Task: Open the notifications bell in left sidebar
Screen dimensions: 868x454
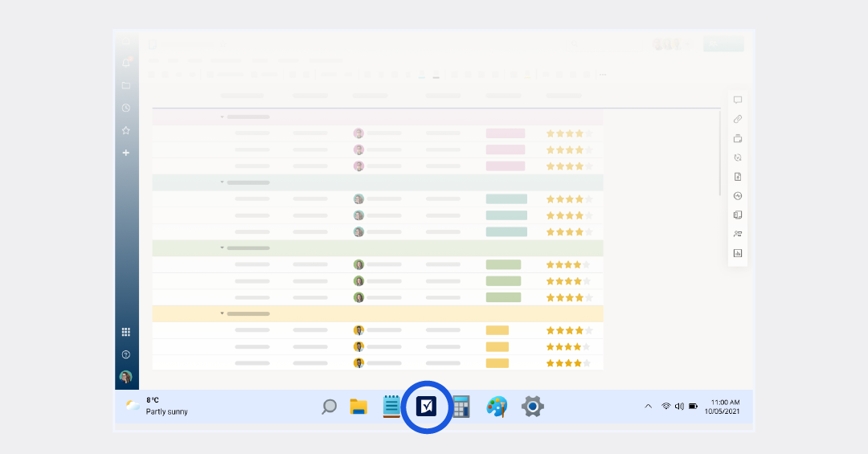Action: coord(125,63)
